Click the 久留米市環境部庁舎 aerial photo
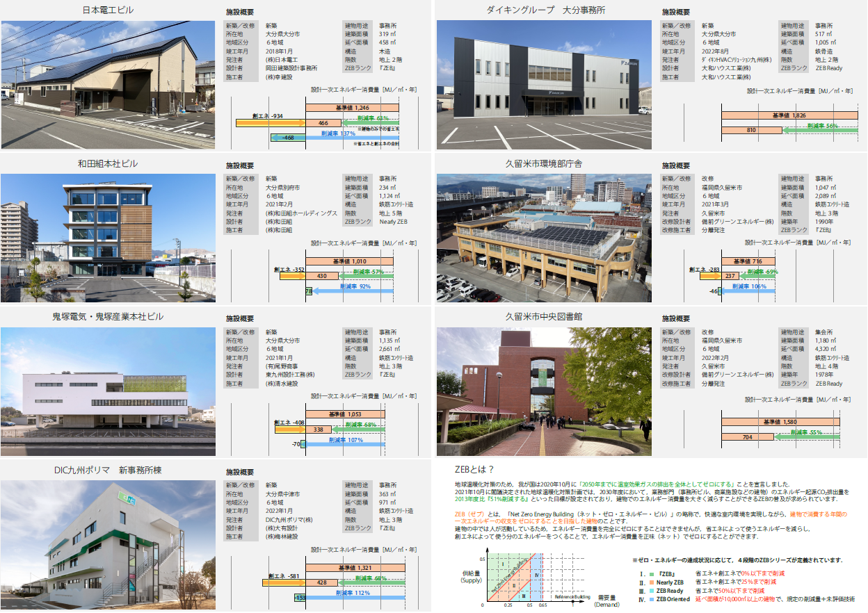The image size is (868, 613). [x=544, y=237]
